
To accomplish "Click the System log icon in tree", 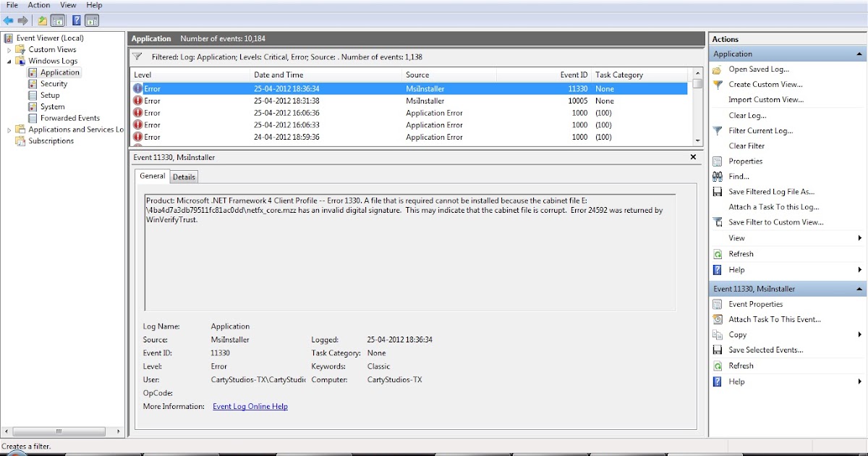I will pos(33,106).
